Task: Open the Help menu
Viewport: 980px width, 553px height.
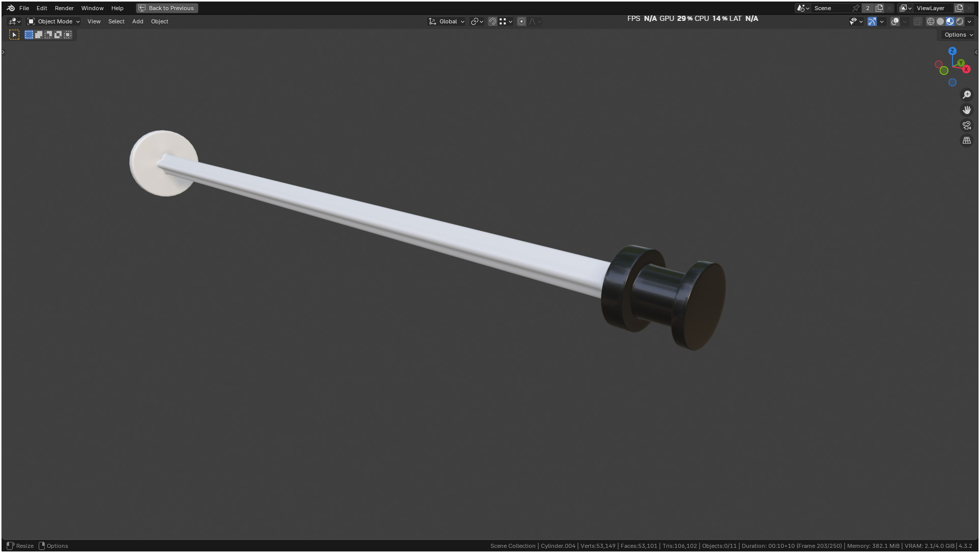Action: click(117, 8)
